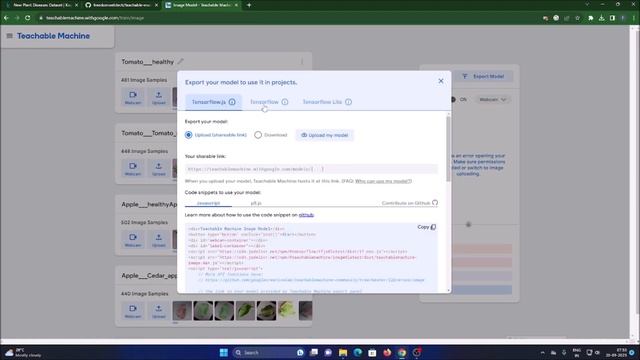The width and height of the screenshot is (640, 360).
Task: Click Upload for the 448 samples class
Action: (159, 169)
